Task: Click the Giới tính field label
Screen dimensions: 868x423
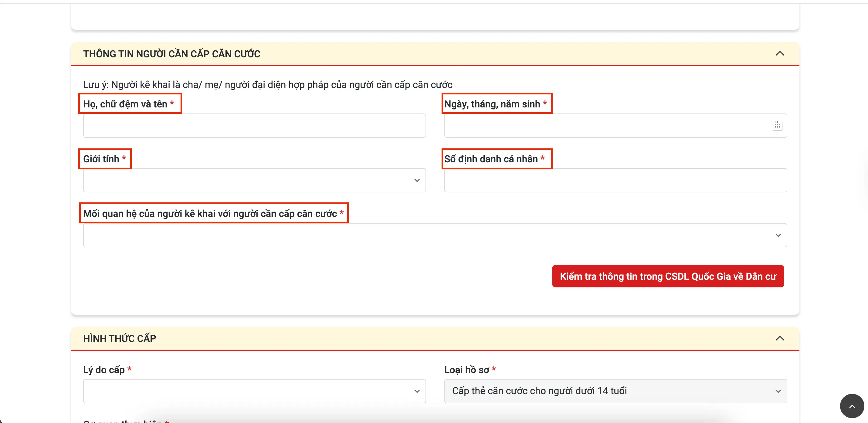Action: (101, 159)
